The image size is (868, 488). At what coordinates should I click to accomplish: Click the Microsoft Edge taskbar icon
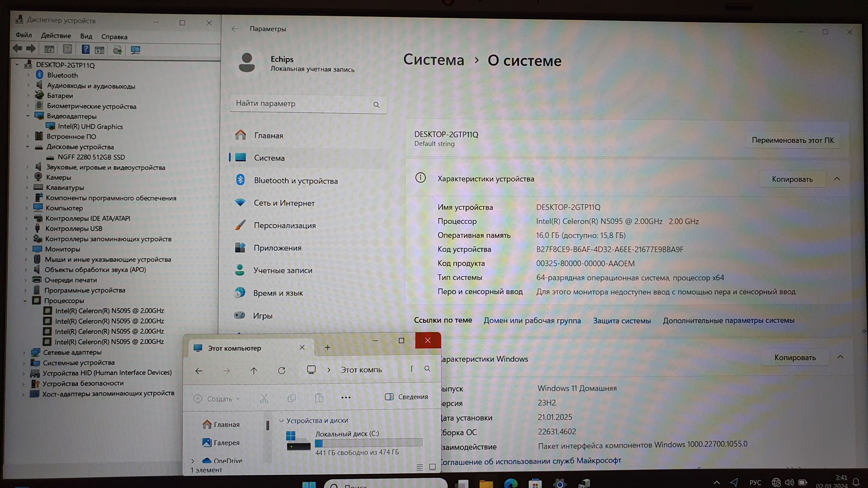[511, 483]
